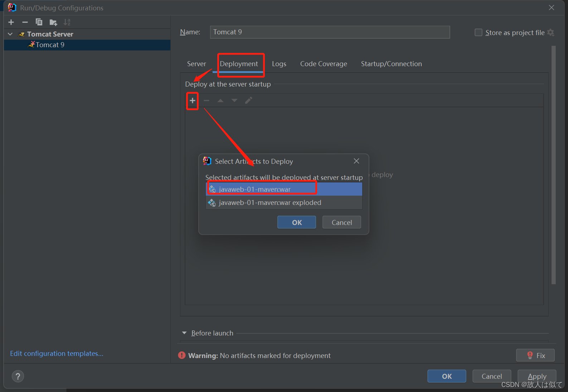568x392 pixels.
Task: Collapse the Before launch section
Action: click(184, 333)
